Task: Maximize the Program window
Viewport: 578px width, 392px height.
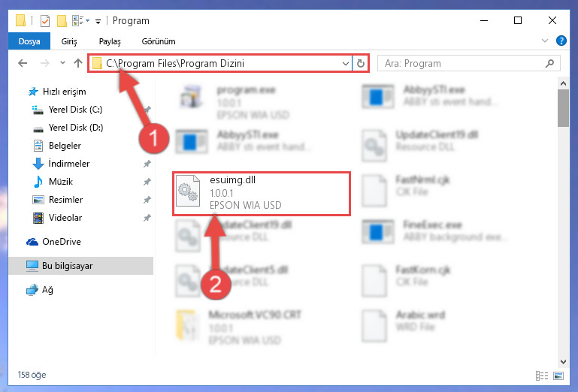Action: point(518,20)
